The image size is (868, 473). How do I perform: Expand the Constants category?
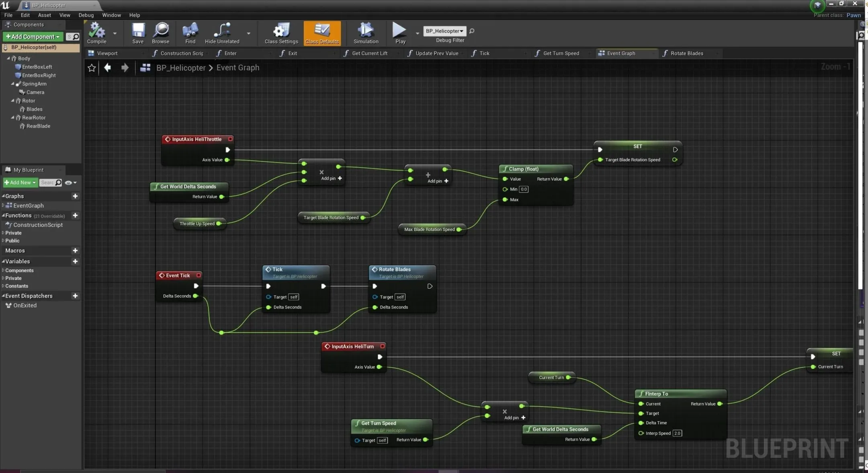pos(3,286)
